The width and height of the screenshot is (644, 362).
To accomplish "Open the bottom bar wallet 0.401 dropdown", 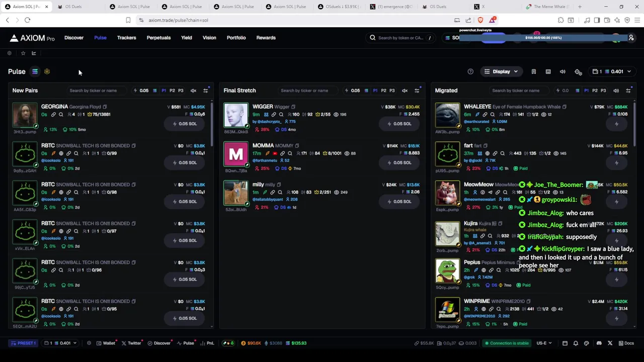I will (60, 343).
